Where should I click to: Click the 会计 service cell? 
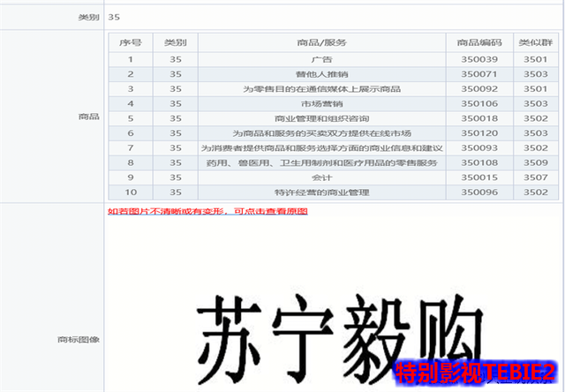pyautogui.click(x=322, y=177)
